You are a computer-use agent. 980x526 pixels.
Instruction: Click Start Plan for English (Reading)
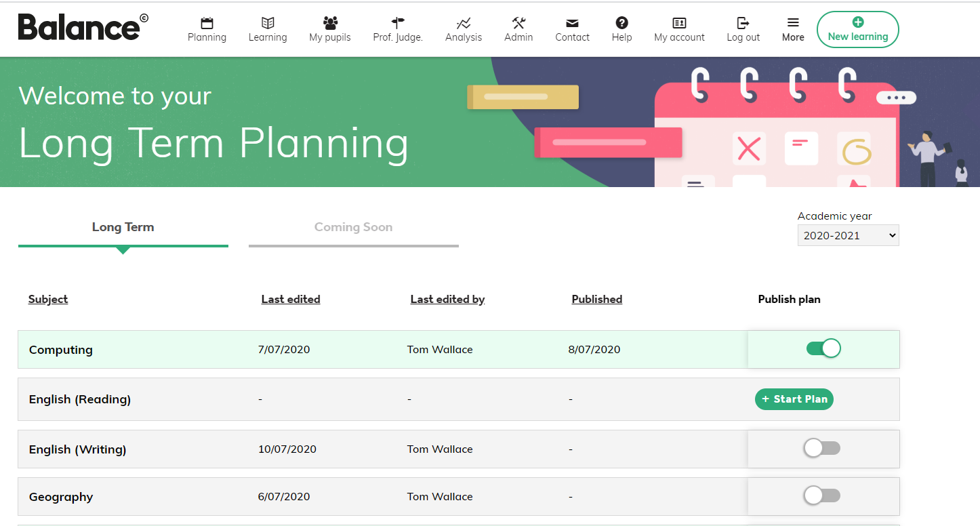[x=794, y=399]
